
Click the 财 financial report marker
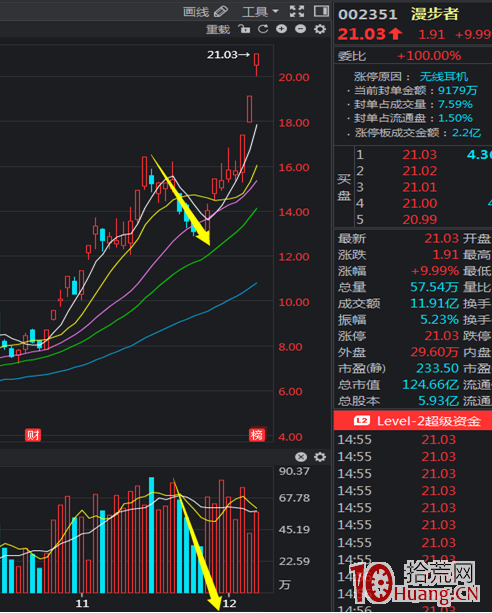[x=33, y=435]
